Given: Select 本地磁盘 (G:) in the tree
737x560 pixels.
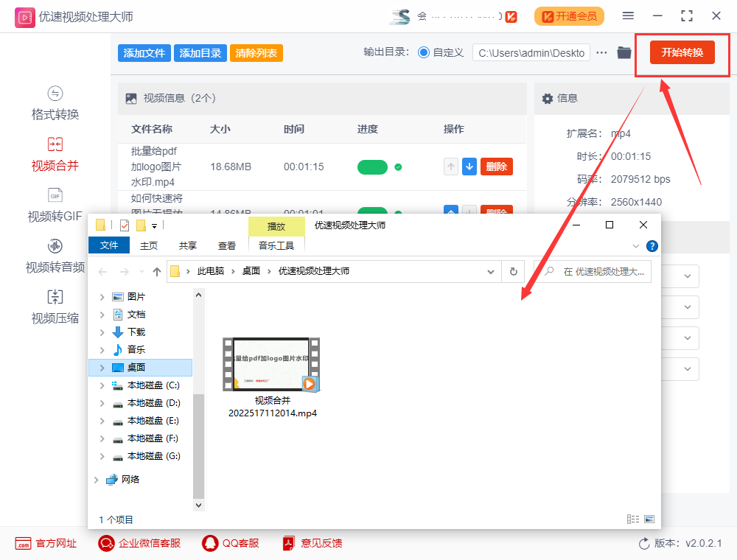Looking at the screenshot, I should coord(153,456).
